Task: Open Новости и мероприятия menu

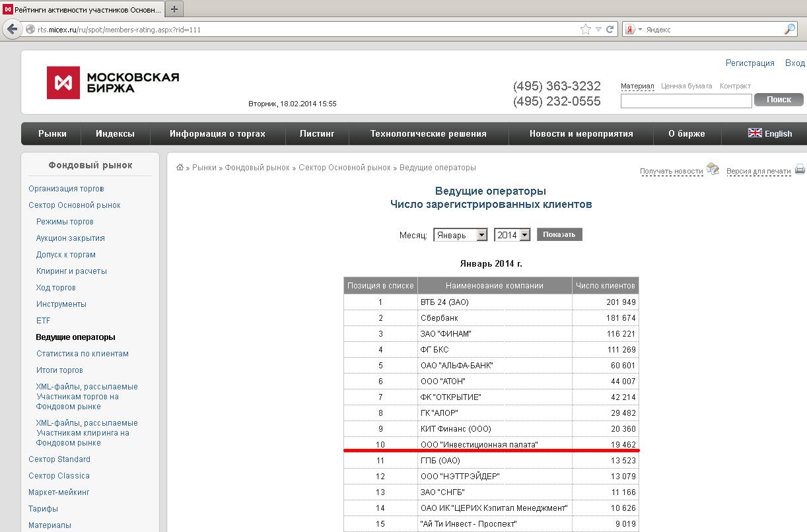Action: point(581,133)
